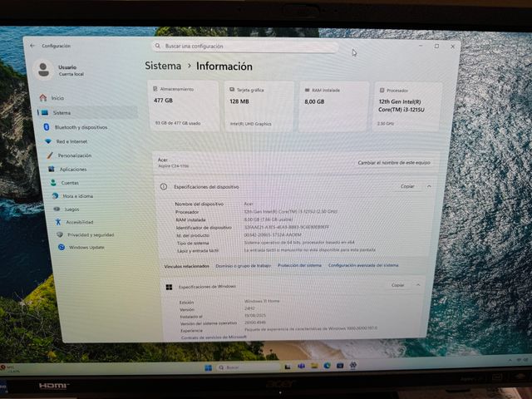Open 'Contrato de servicios de Microsoft' link

pyautogui.click(x=214, y=337)
